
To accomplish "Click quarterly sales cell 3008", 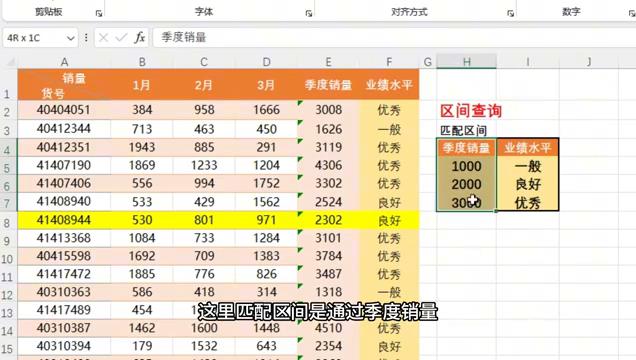I will [328, 110].
